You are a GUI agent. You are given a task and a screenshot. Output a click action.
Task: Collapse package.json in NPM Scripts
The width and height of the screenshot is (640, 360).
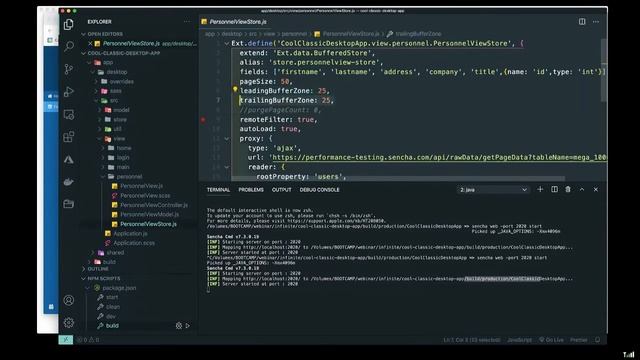87,288
